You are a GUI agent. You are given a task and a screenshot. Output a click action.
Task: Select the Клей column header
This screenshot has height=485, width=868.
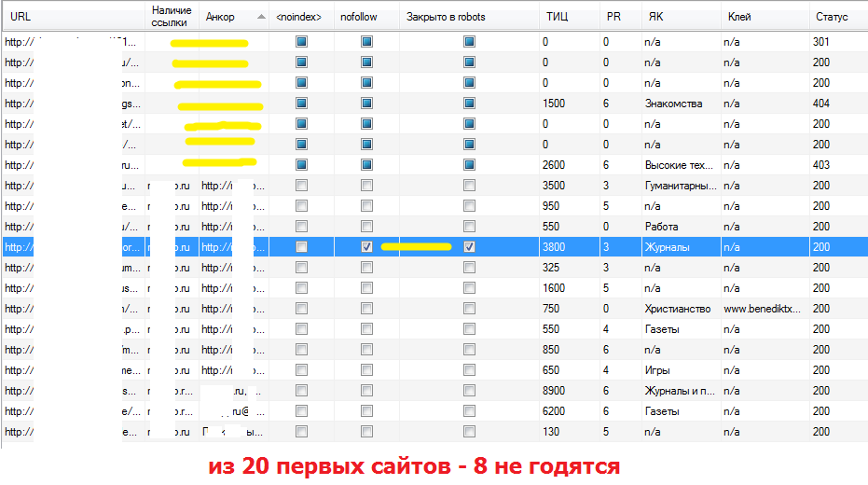point(738,17)
